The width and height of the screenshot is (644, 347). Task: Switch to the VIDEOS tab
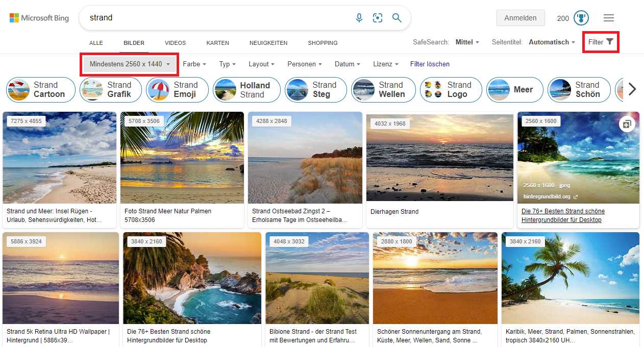[175, 43]
